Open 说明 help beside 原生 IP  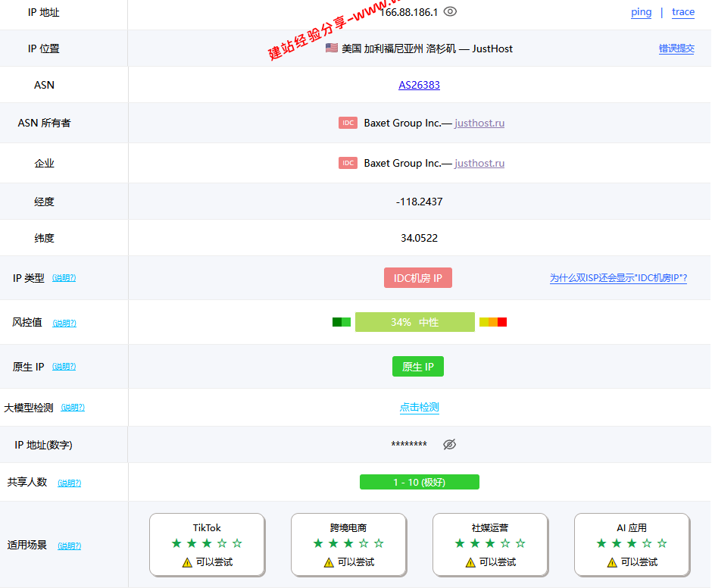coord(64,366)
